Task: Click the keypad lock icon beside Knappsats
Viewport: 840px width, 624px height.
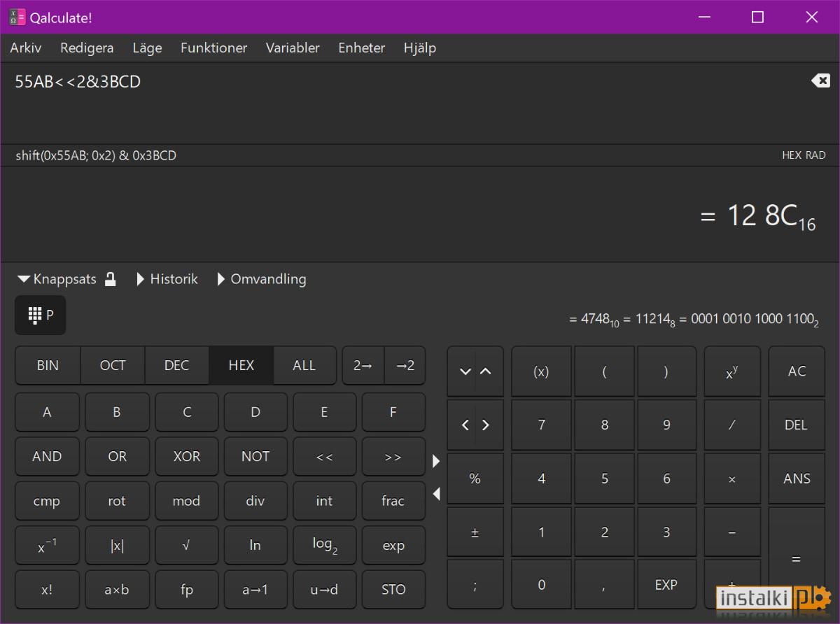Action: pos(110,279)
